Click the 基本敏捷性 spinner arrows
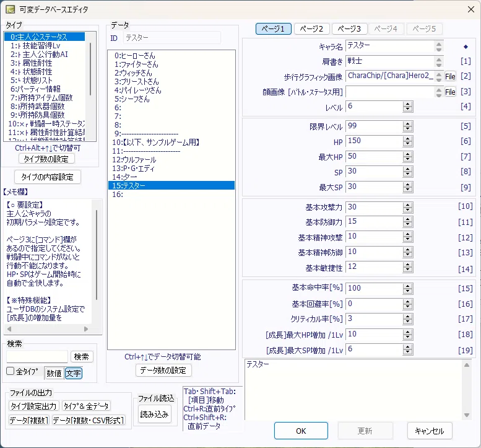The image size is (481, 448). coord(408,268)
